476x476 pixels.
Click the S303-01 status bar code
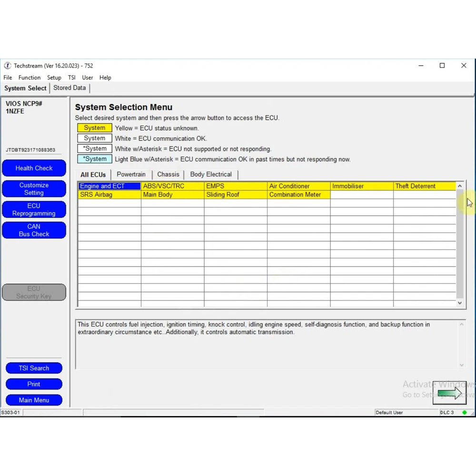point(10,412)
